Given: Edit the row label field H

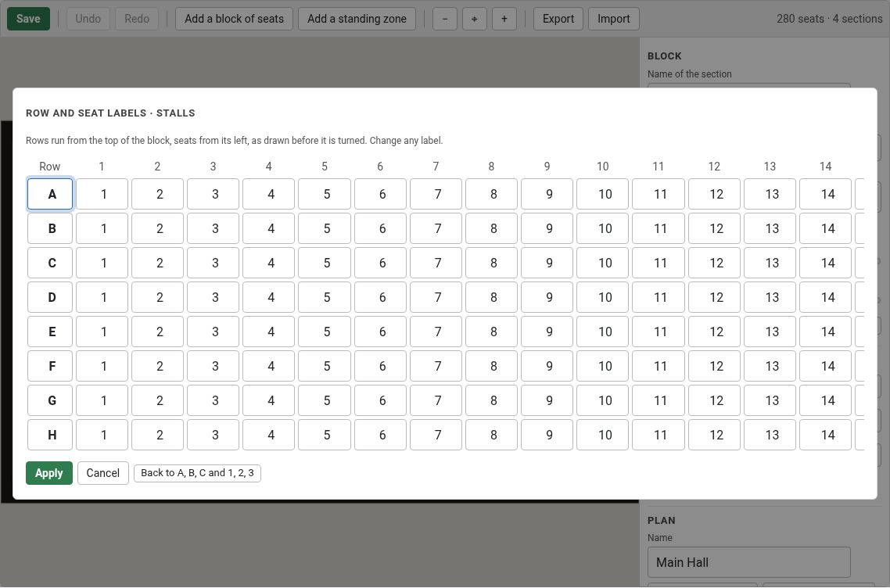Looking at the screenshot, I should [50, 435].
